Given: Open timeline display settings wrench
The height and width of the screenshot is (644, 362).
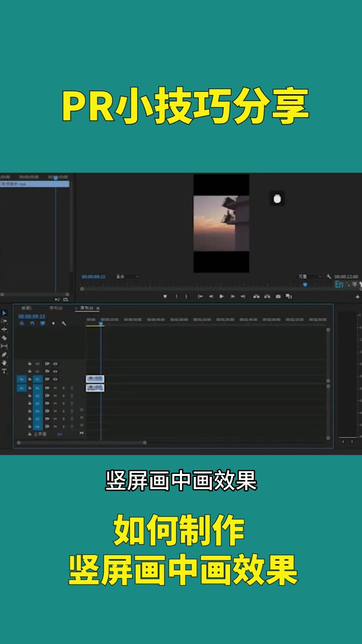Looking at the screenshot, I should click(x=64, y=323).
